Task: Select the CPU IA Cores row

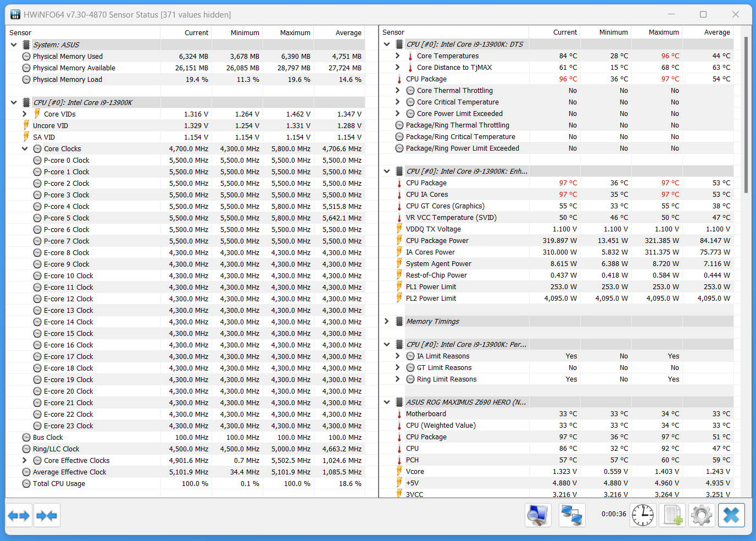Action: (557, 195)
